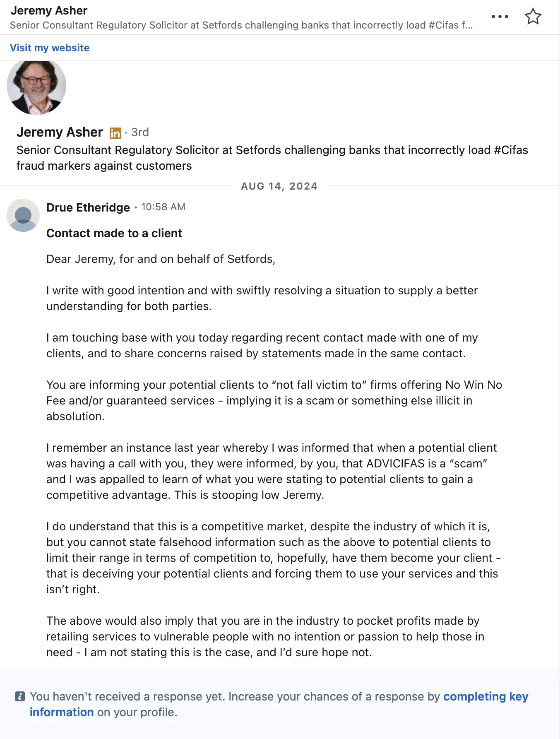Click the "You haven't received a response" notice
Screen dimensions: 560x739
(x=232, y=697)
